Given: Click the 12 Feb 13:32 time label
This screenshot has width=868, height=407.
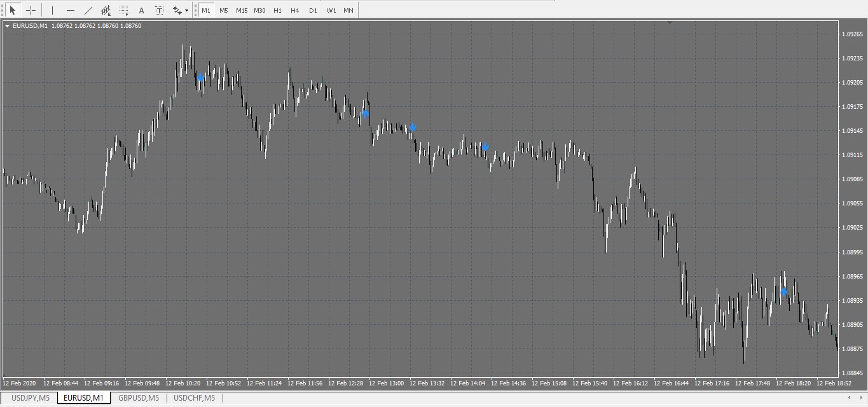Looking at the screenshot, I should [x=427, y=383].
